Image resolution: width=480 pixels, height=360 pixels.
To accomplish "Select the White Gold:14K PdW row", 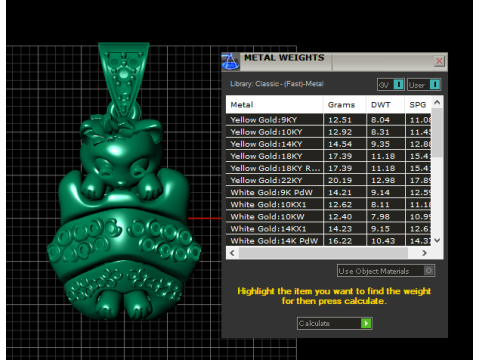I will tap(328, 240).
